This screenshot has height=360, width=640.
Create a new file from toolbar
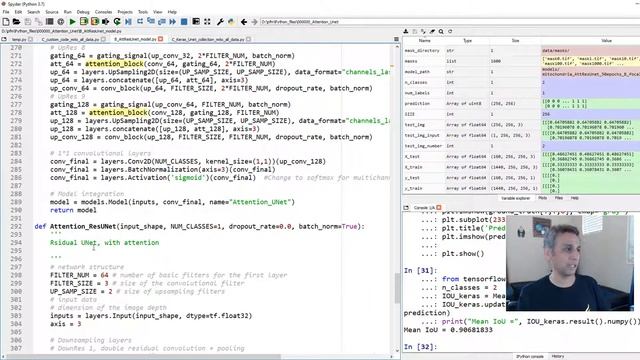pos(6,22)
